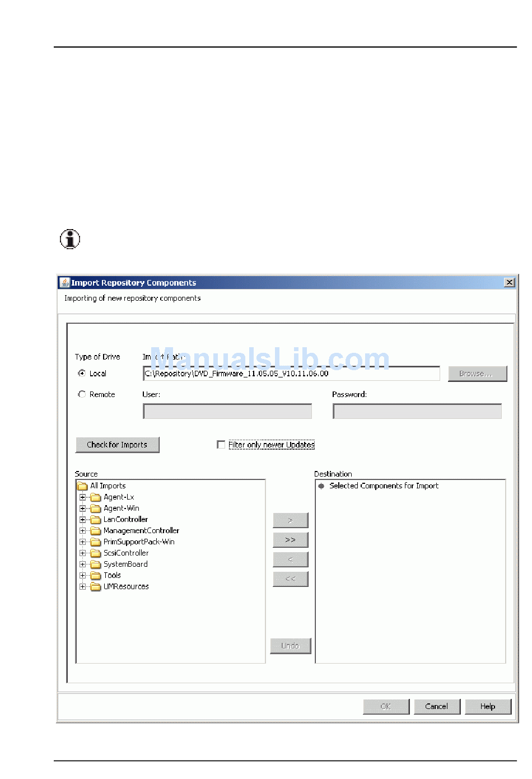532x779 pixels.
Task: Select the Local drive radio button
Action: (82, 373)
